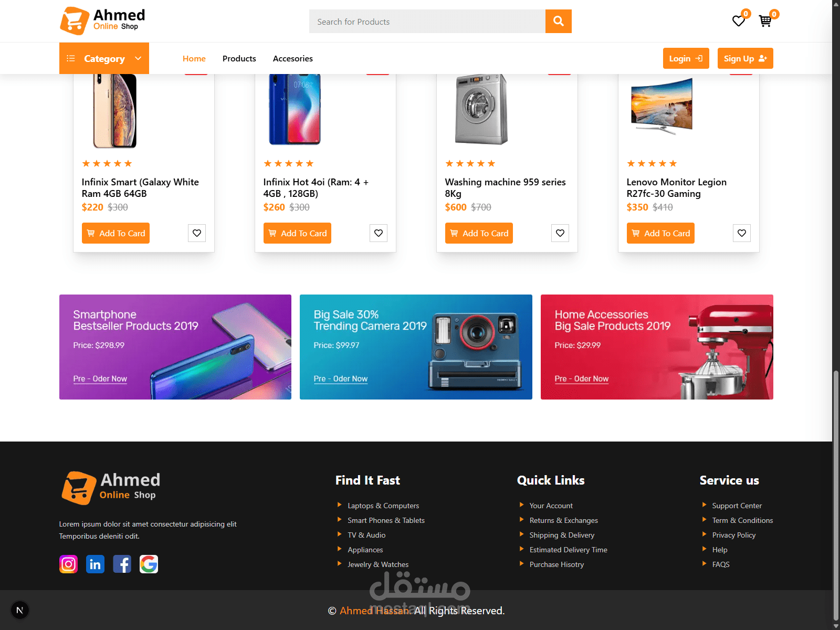
Task: Open the Accesories menu item
Action: (x=293, y=58)
